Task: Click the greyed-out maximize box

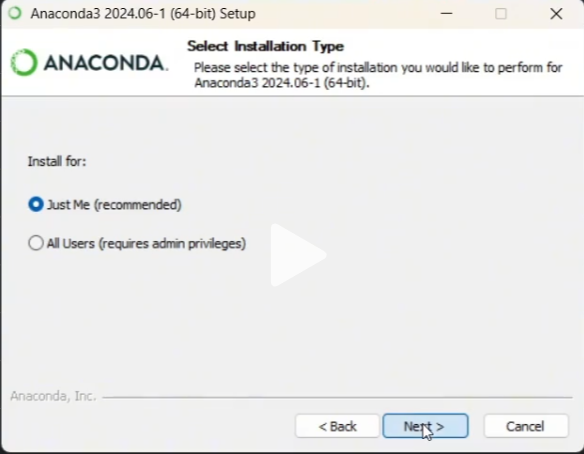Action: point(501,14)
